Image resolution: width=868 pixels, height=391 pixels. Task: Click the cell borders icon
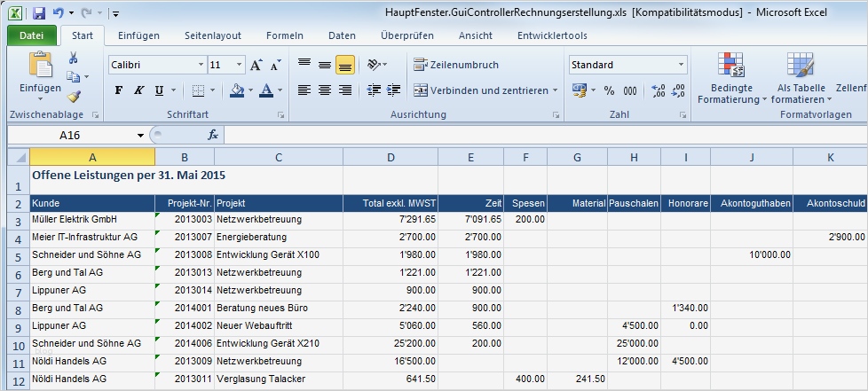point(198,90)
